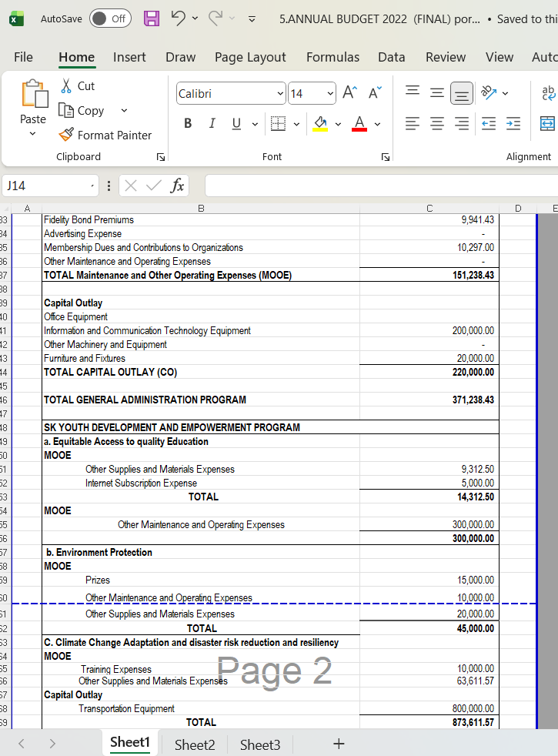Click the Paste clipboard icon
Image resolution: width=558 pixels, height=756 pixels.
[34, 93]
